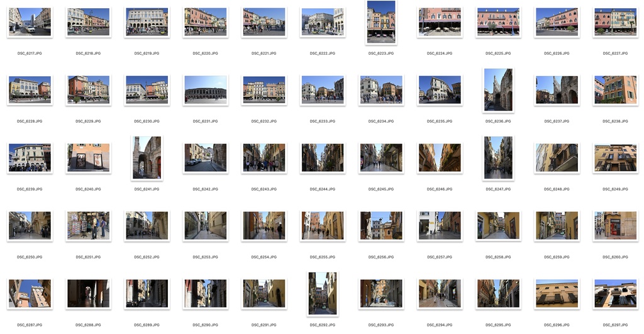Image resolution: width=644 pixels, height=334 pixels.
Task: Choose the DSC_6222.JPG thumbnail
Action: click(x=323, y=22)
